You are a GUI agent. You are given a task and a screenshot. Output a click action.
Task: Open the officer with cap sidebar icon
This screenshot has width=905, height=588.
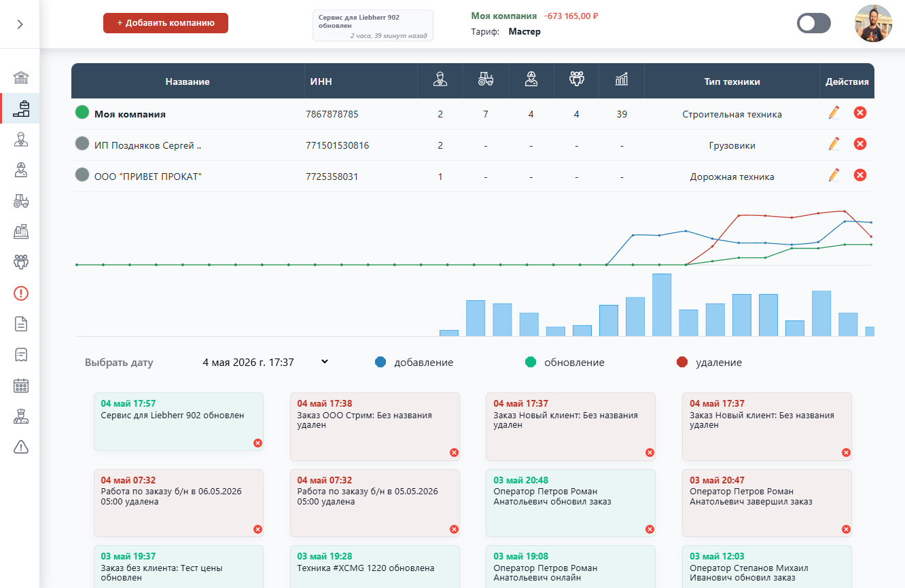[x=21, y=416]
